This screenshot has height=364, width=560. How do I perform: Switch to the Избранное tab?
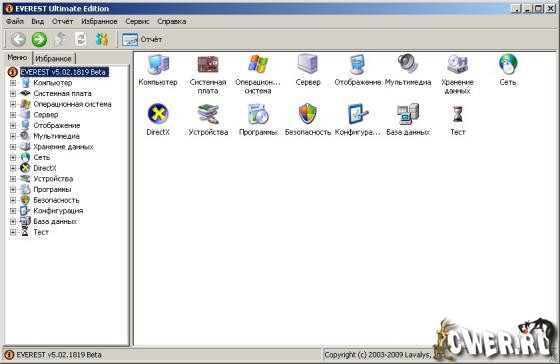coord(54,59)
